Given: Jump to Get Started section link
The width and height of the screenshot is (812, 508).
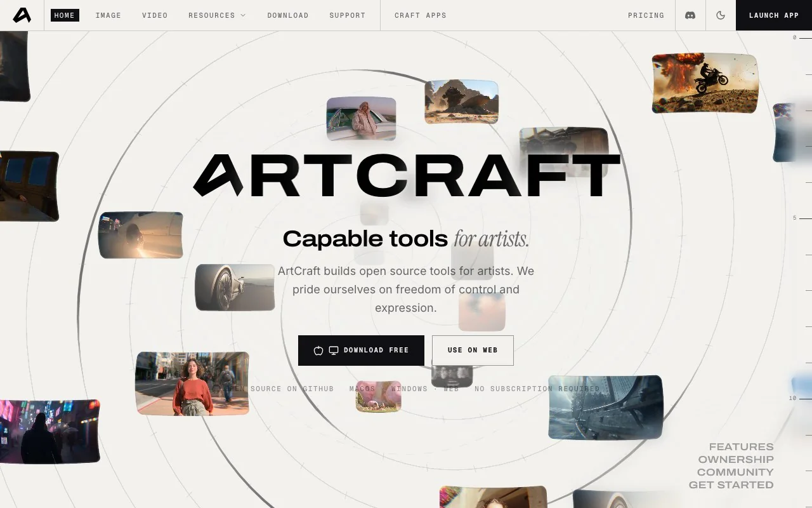Looking at the screenshot, I should (731, 485).
